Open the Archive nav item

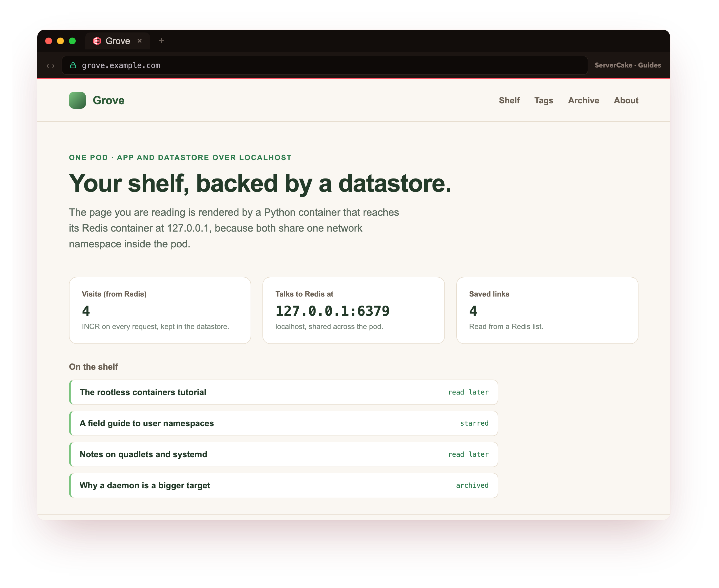(583, 101)
